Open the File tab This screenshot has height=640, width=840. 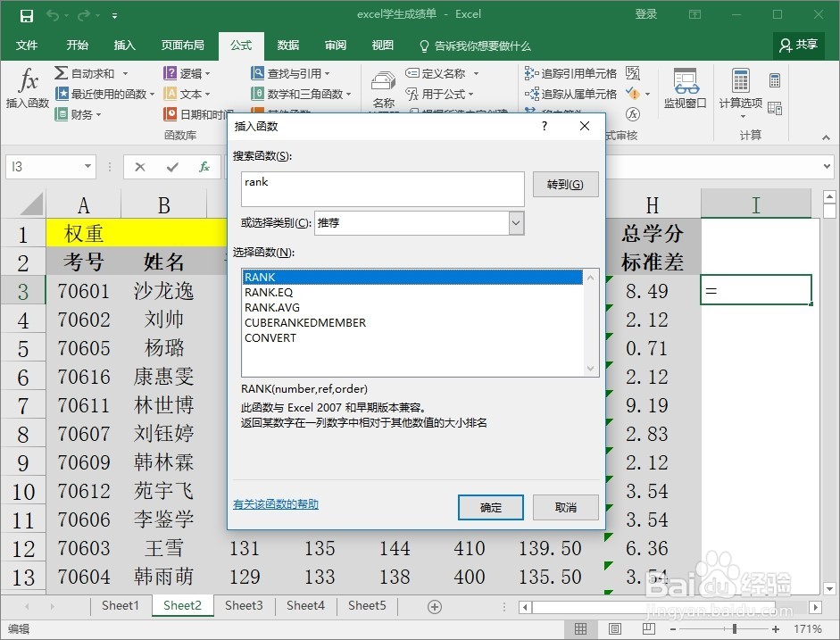27,46
